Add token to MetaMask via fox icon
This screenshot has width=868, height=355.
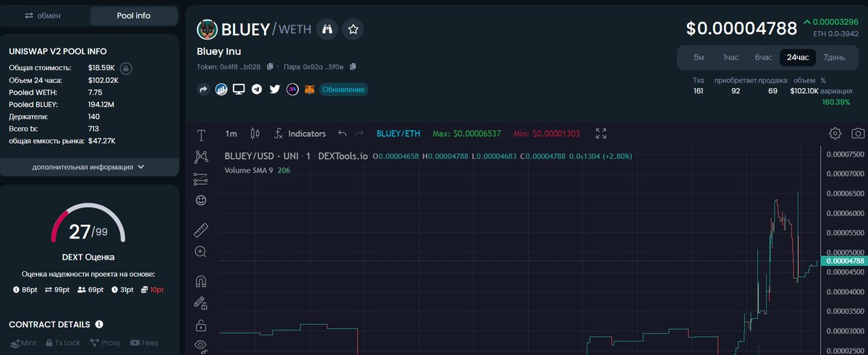click(310, 90)
